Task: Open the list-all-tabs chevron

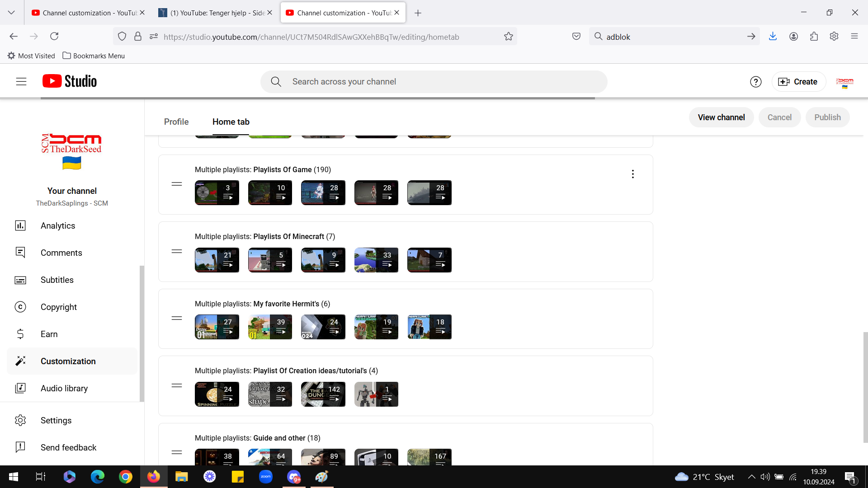Action: [11, 13]
